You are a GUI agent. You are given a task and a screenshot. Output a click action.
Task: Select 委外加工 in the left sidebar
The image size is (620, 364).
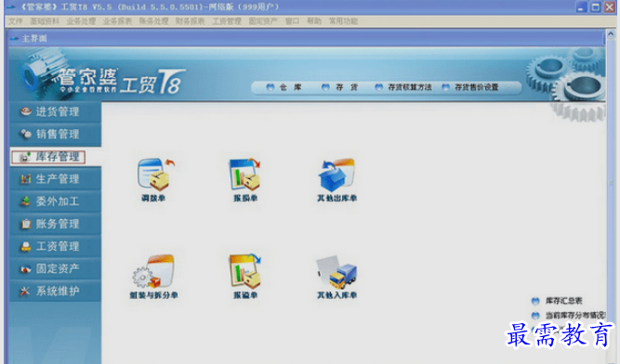coord(56,201)
